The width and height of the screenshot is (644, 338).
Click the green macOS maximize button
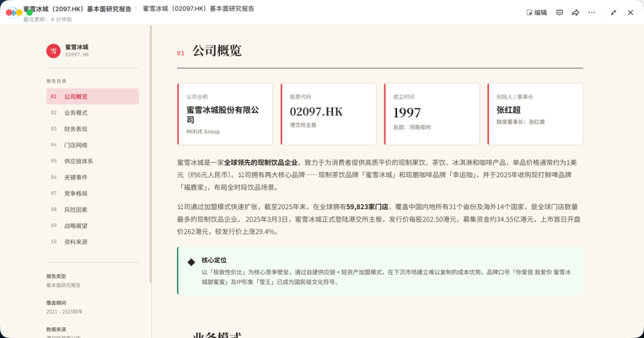(x=30, y=13)
